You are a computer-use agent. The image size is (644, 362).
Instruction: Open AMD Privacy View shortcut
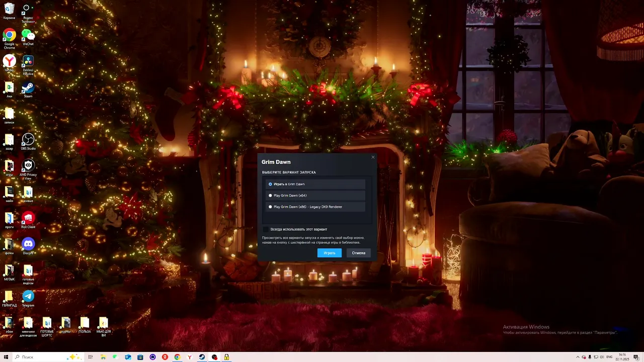tap(28, 170)
